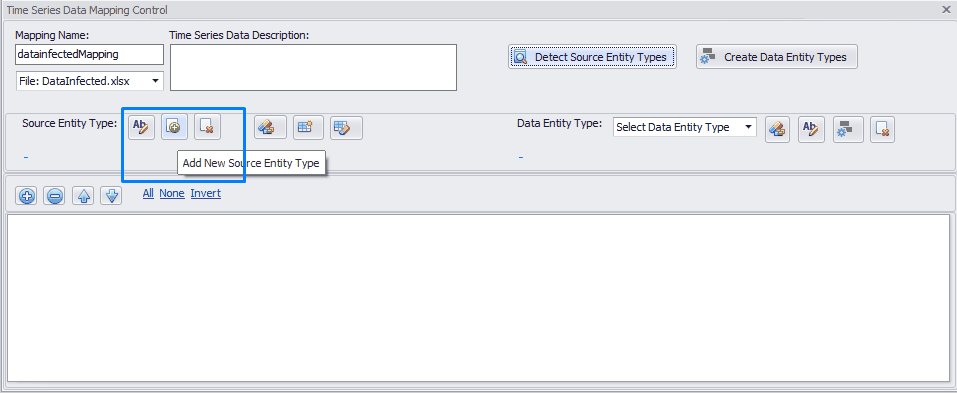
Task: Click the blue minus remove row button
Action: coord(55,196)
